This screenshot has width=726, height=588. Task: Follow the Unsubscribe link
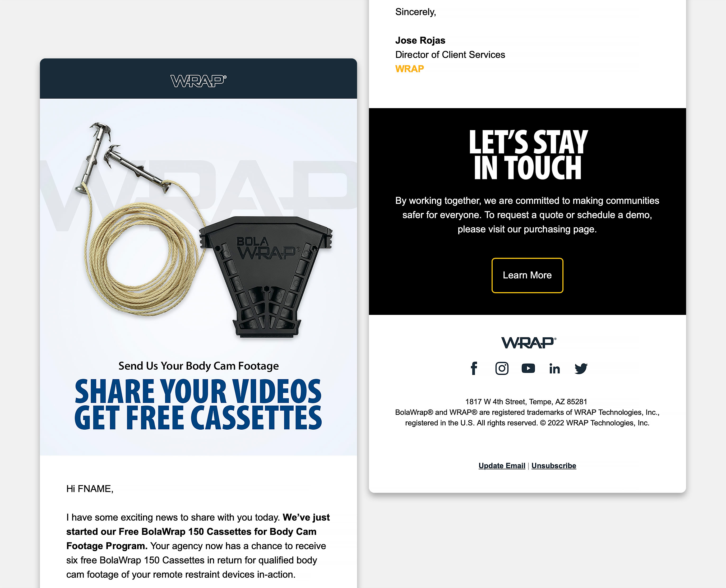tap(554, 466)
